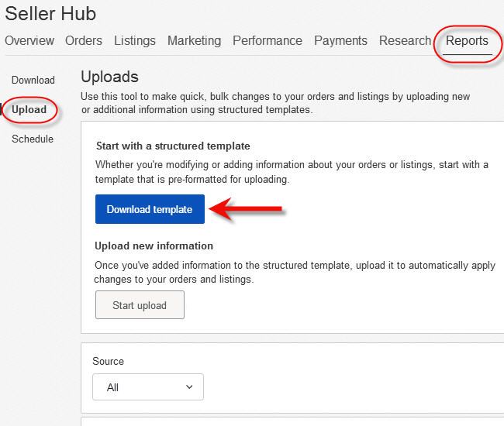Open Schedule in the left sidebar

[33, 139]
